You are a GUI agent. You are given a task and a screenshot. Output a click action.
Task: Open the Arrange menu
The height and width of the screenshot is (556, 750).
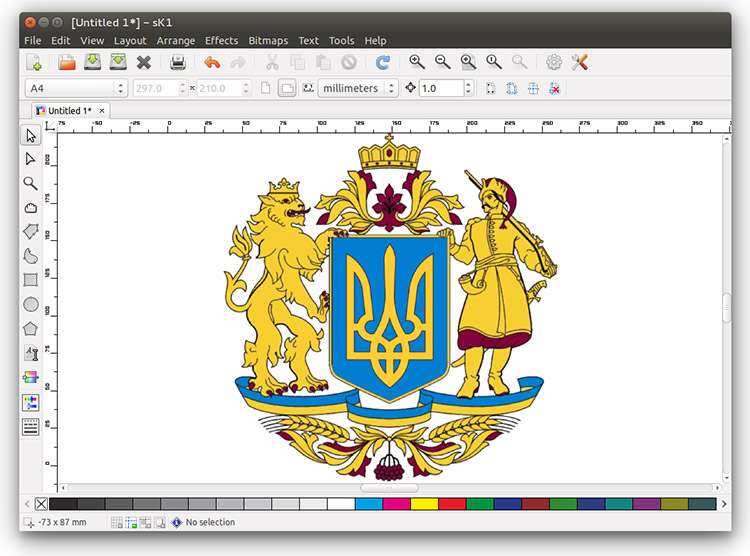pos(176,41)
